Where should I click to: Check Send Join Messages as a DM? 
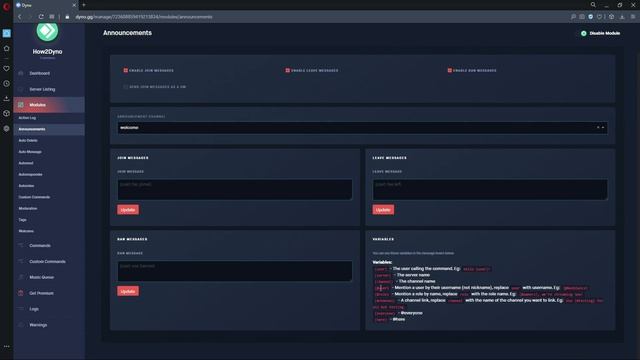pyautogui.click(x=126, y=87)
